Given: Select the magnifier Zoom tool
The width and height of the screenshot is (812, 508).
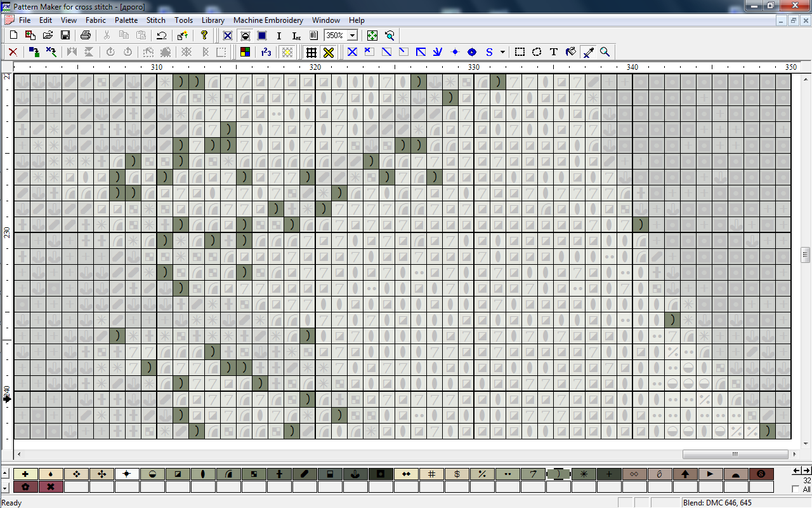Looking at the screenshot, I should pyautogui.click(x=605, y=52).
